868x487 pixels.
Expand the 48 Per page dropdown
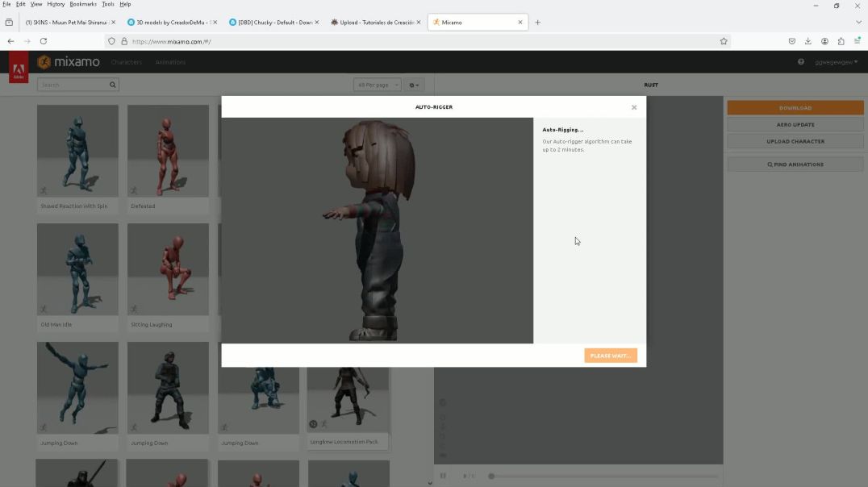coord(378,85)
